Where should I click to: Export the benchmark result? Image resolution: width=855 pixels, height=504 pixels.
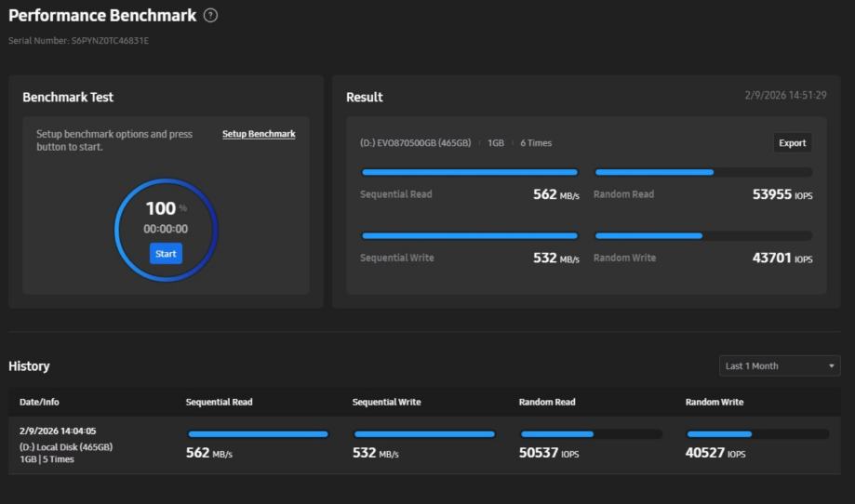[x=792, y=143]
